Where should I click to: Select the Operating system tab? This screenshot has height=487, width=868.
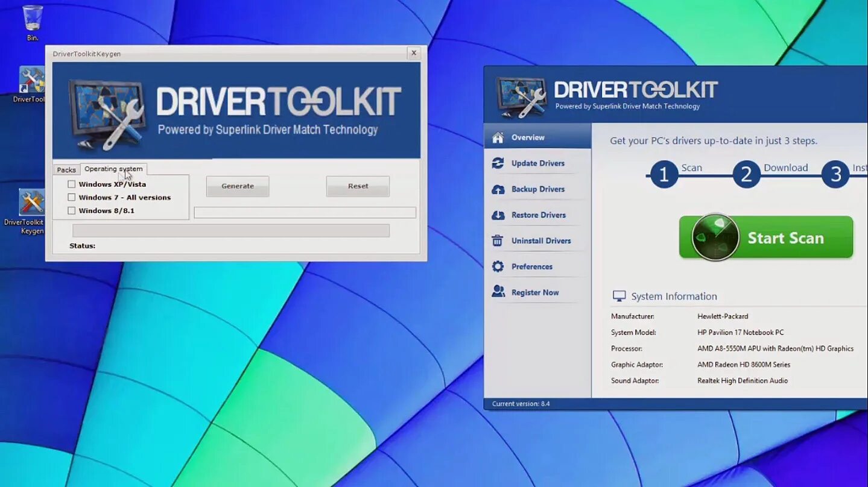click(113, 169)
